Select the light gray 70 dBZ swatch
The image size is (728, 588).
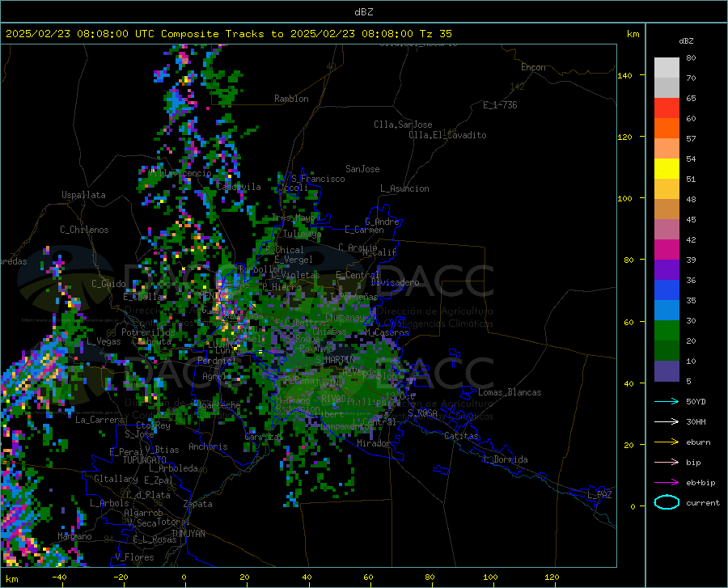click(667, 68)
